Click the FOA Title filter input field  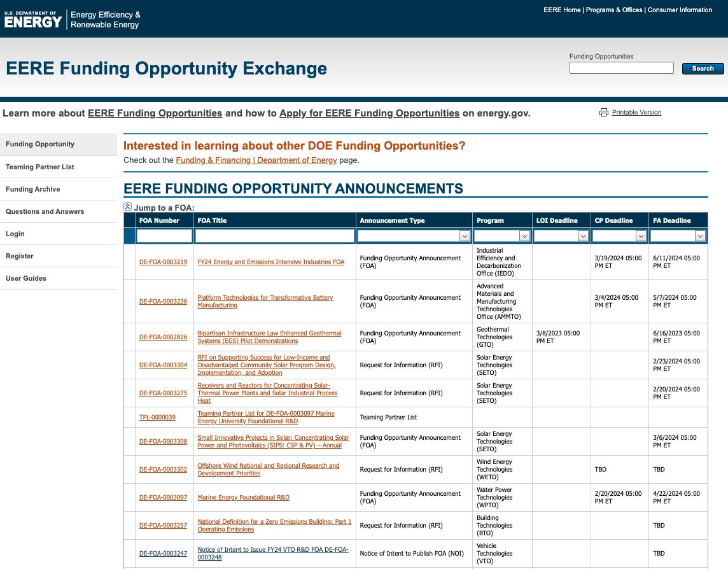tap(275, 236)
